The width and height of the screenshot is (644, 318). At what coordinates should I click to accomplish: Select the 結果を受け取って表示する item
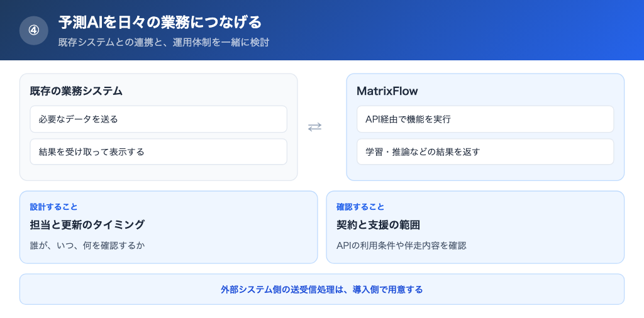[x=158, y=152]
